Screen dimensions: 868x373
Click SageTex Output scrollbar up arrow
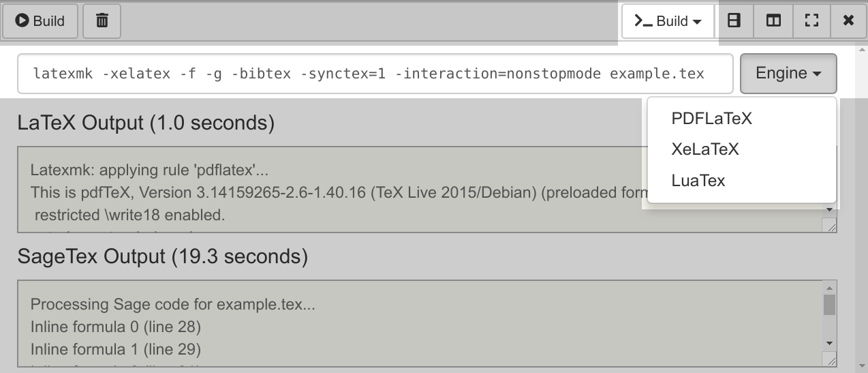click(829, 287)
